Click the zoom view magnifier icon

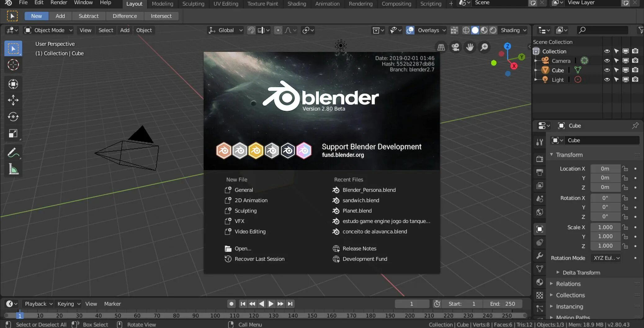484,47
